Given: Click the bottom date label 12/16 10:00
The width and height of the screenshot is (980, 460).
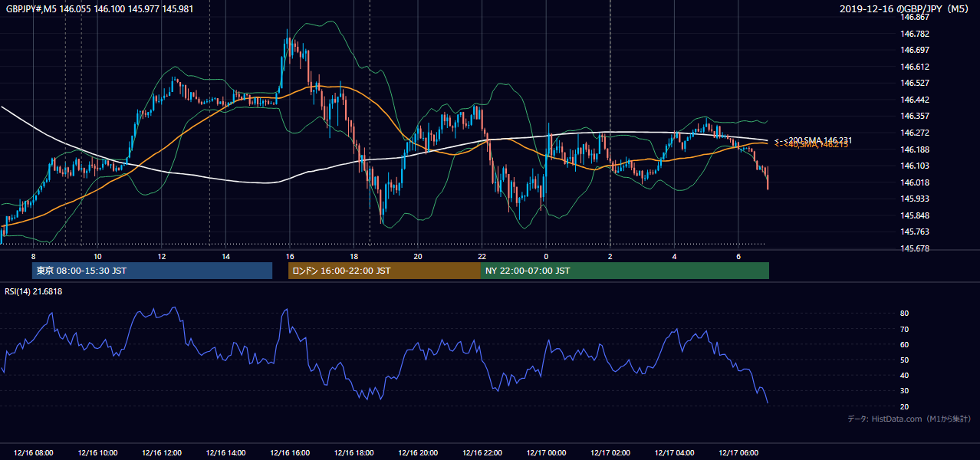Looking at the screenshot, I should (97, 453).
